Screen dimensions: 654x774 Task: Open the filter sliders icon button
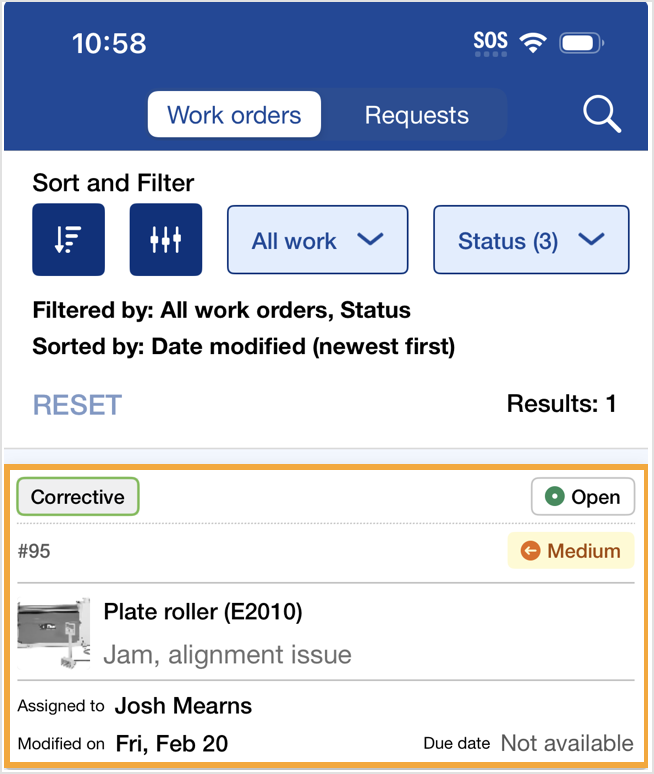[x=166, y=240]
